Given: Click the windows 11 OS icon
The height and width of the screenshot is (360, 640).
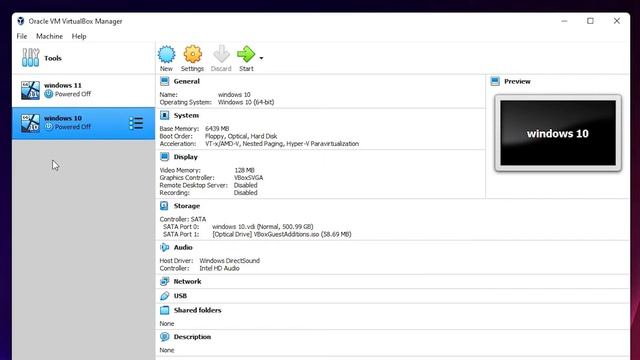Looking at the screenshot, I should point(31,90).
